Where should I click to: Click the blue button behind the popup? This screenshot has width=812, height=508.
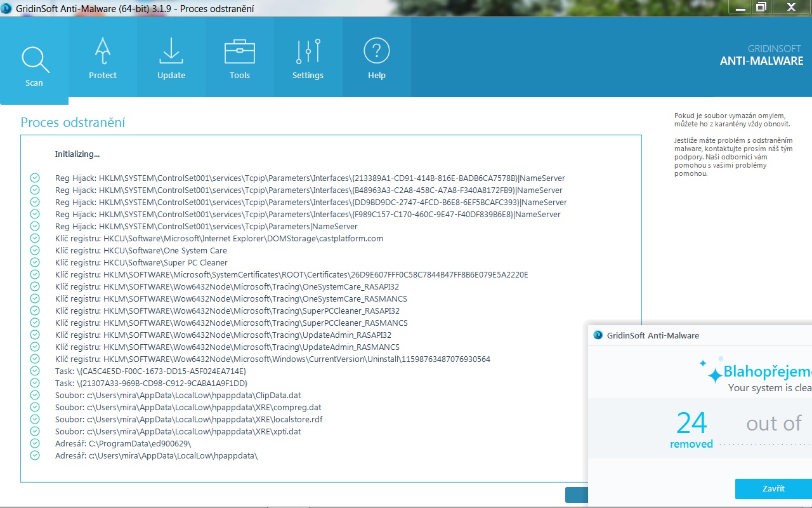tap(576, 495)
